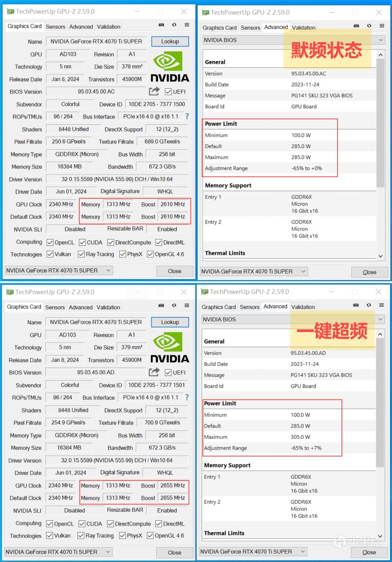The height and width of the screenshot is (562, 392).
Task: Click scrollbar up arrow in 一键超频 window
Action: (380, 334)
